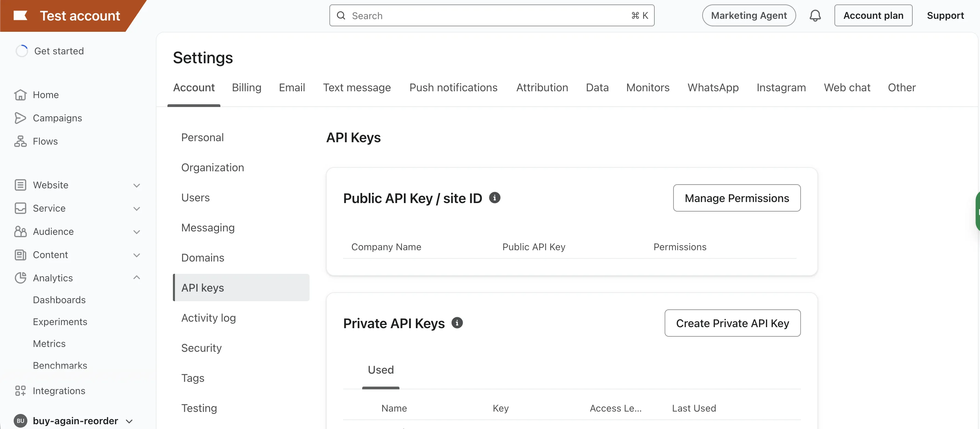Open Dashboards under Analytics
980x429 pixels.
(x=59, y=300)
